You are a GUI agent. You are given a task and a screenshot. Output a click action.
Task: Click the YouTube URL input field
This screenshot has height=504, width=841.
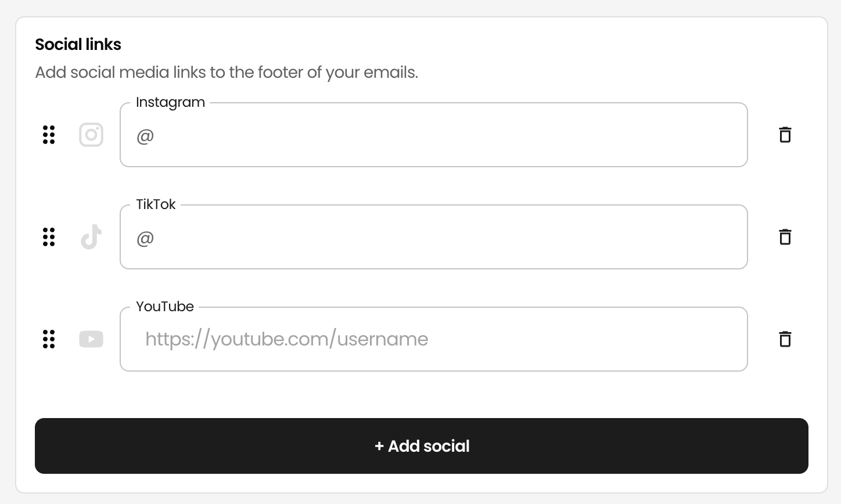click(433, 339)
